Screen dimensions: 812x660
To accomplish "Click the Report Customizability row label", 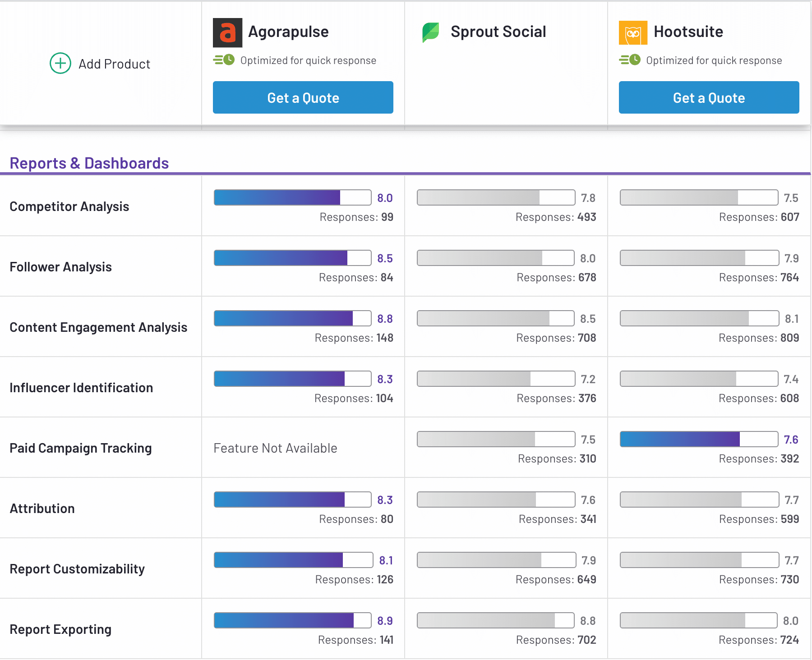I will pos(77,569).
